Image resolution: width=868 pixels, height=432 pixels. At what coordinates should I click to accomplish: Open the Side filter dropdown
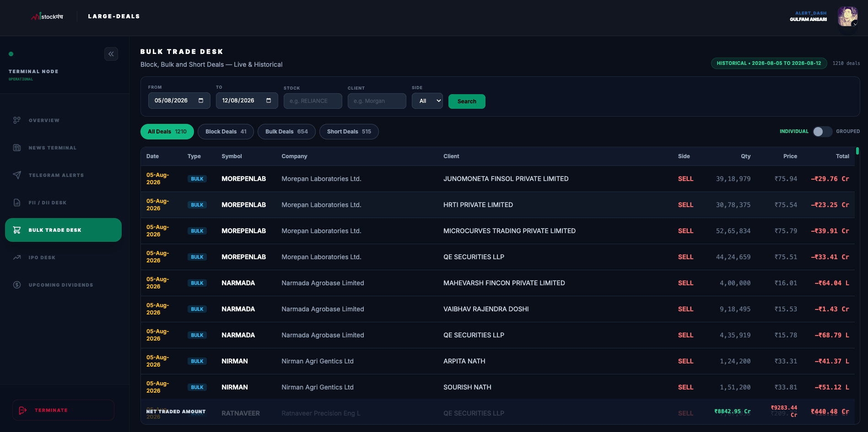pyautogui.click(x=427, y=101)
